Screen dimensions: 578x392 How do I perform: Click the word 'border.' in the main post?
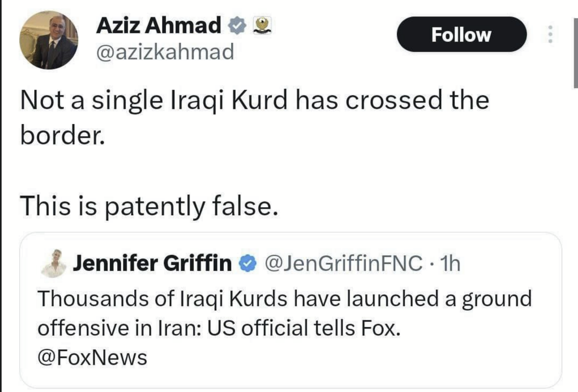pyautogui.click(x=63, y=135)
